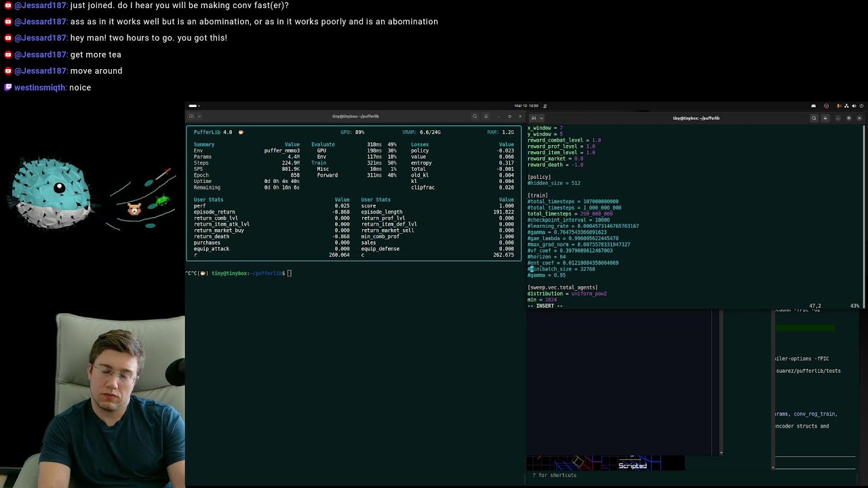Image resolution: width=868 pixels, height=488 pixels.
Task: Click the #hidden_size = 512 line
Action: coord(554,183)
